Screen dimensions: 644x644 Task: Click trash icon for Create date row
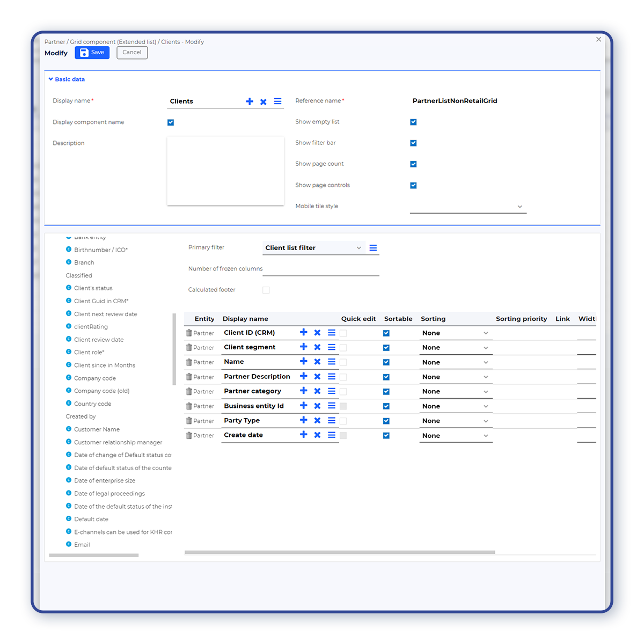click(x=189, y=435)
